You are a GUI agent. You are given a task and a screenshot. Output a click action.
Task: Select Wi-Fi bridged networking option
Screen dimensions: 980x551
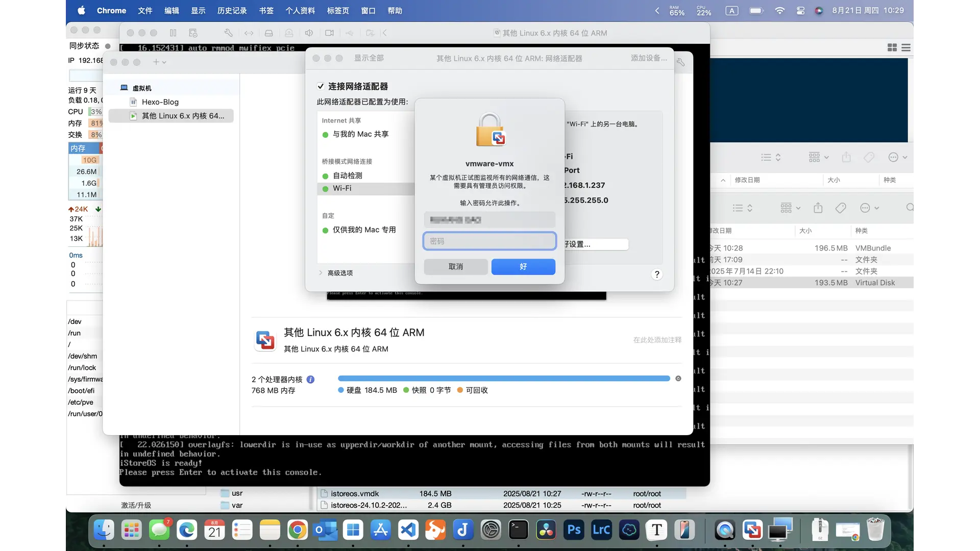[365, 188]
